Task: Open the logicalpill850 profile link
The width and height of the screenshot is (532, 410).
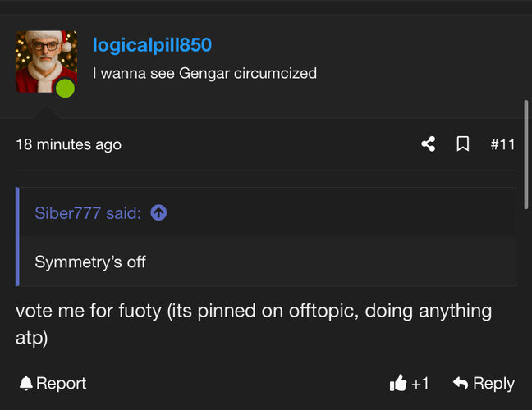Action: click(152, 45)
